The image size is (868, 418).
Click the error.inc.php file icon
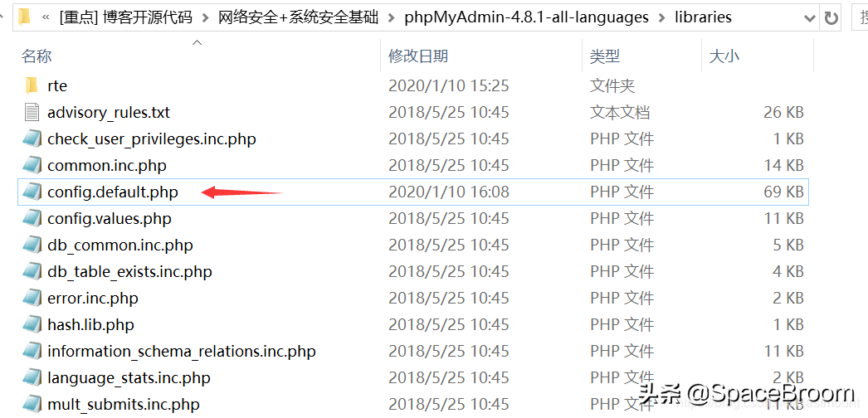point(32,298)
